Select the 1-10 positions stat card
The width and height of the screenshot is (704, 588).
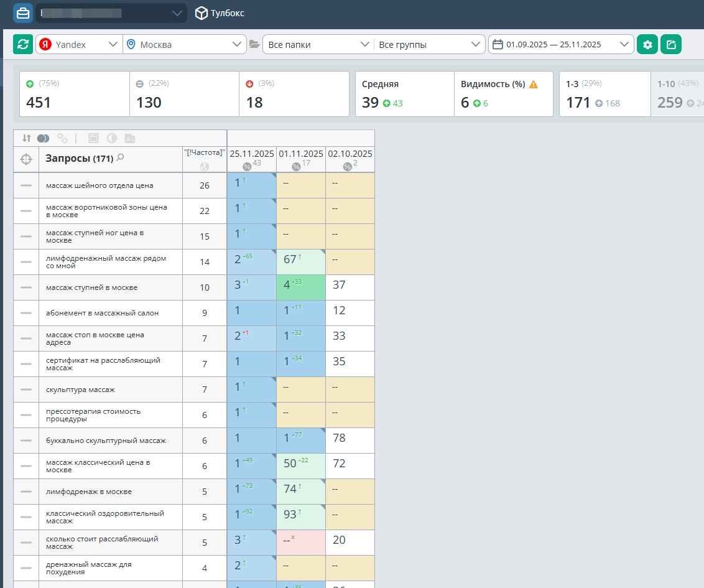[677, 94]
